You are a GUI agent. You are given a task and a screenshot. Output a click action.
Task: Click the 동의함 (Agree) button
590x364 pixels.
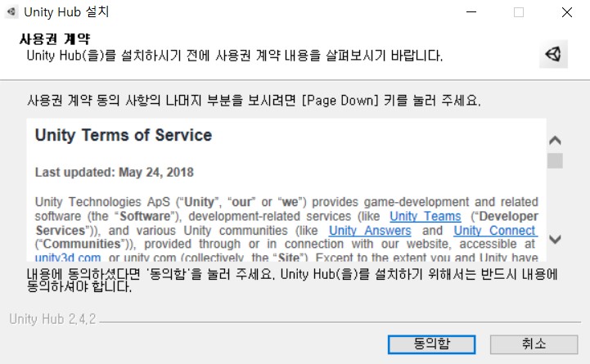coord(431,344)
